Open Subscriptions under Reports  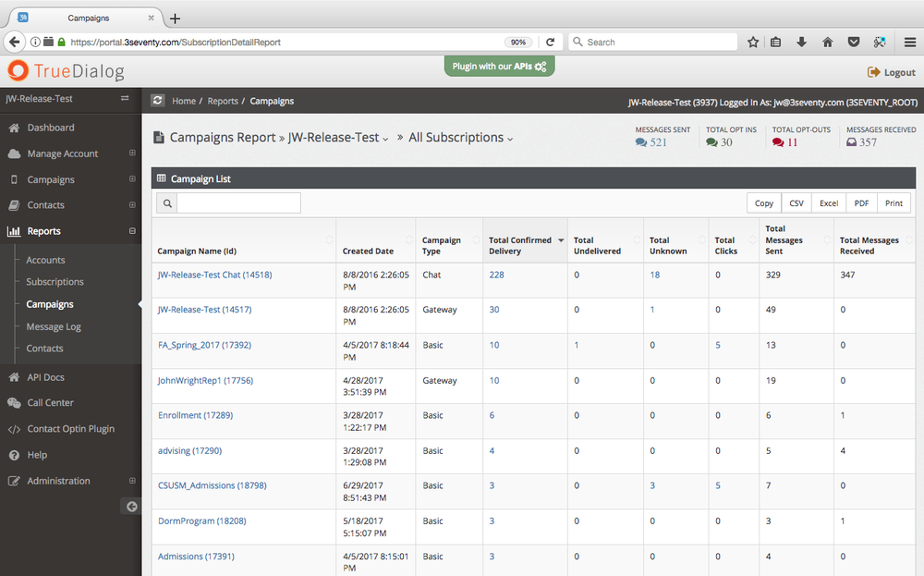55,282
